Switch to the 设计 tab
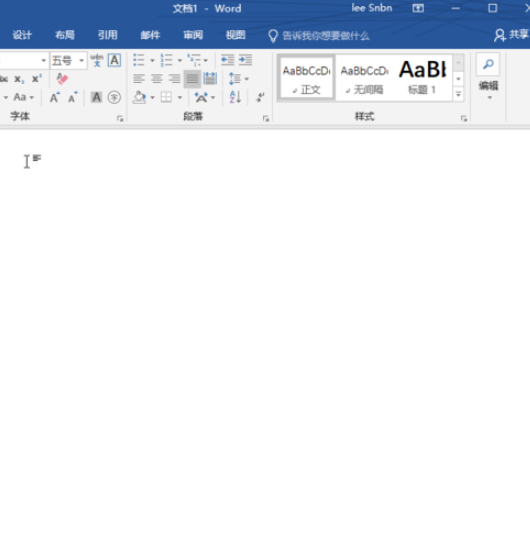This screenshot has width=530, height=541. coord(22,35)
